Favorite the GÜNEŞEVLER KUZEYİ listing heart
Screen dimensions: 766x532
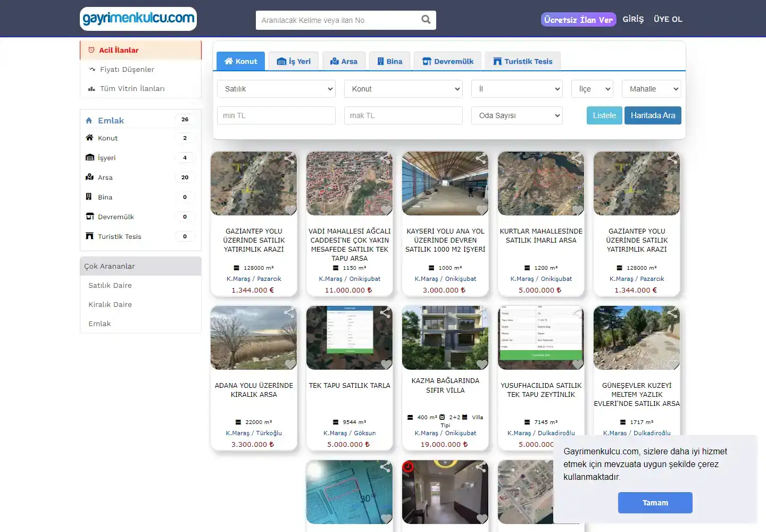(x=673, y=364)
